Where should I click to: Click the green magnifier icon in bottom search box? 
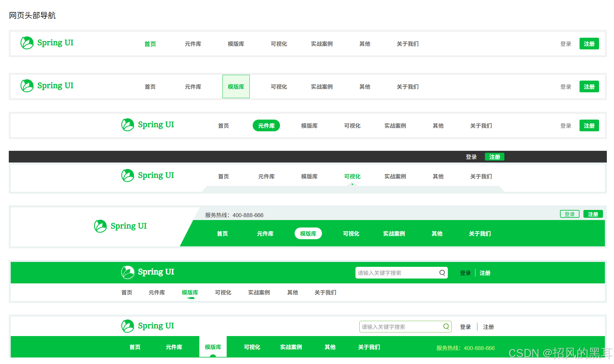point(446,326)
